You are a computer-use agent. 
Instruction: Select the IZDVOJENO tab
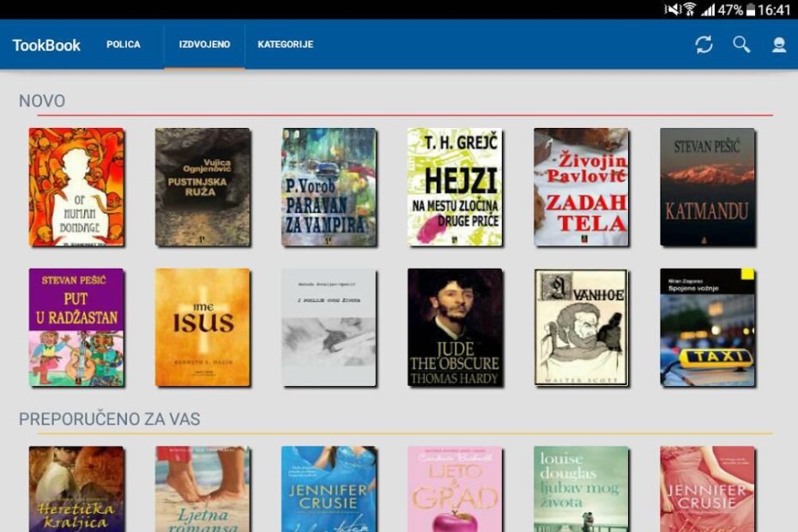(204, 45)
